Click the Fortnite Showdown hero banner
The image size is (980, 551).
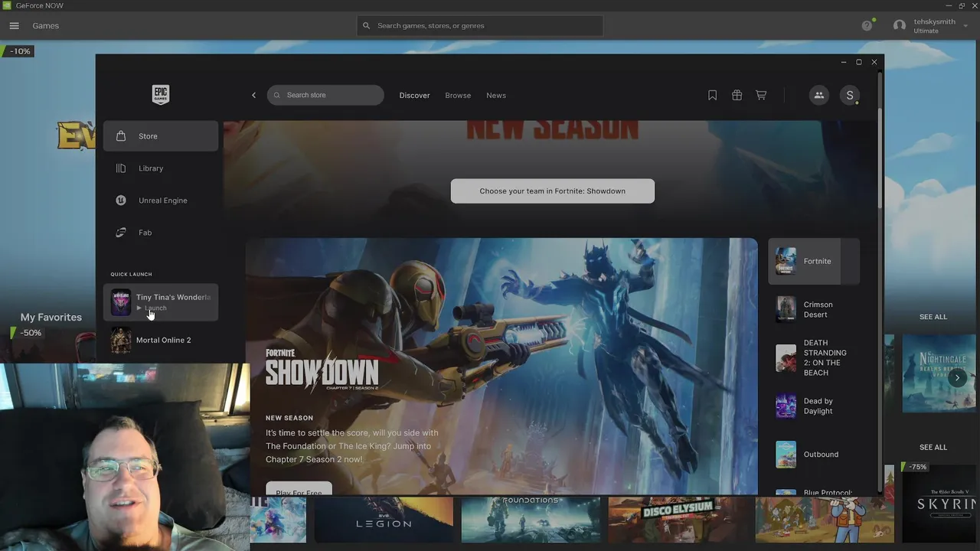501,366
